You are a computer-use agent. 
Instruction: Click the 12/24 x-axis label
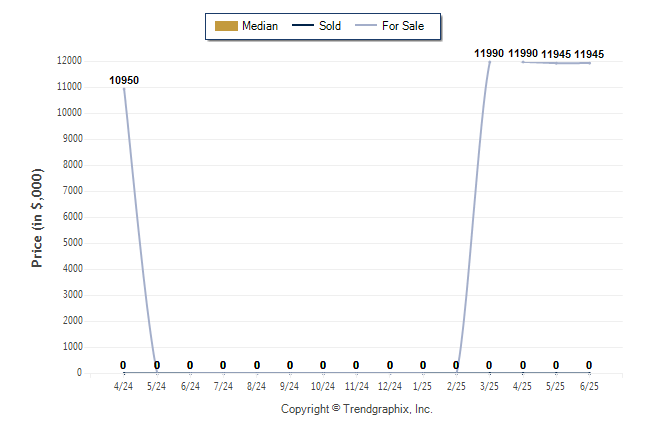pyautogui.click(x=390, y=386)
